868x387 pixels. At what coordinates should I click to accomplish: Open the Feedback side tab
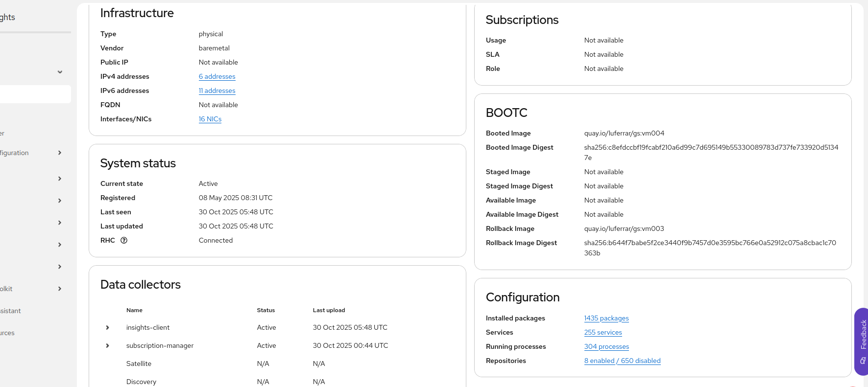tap(862, 341)
